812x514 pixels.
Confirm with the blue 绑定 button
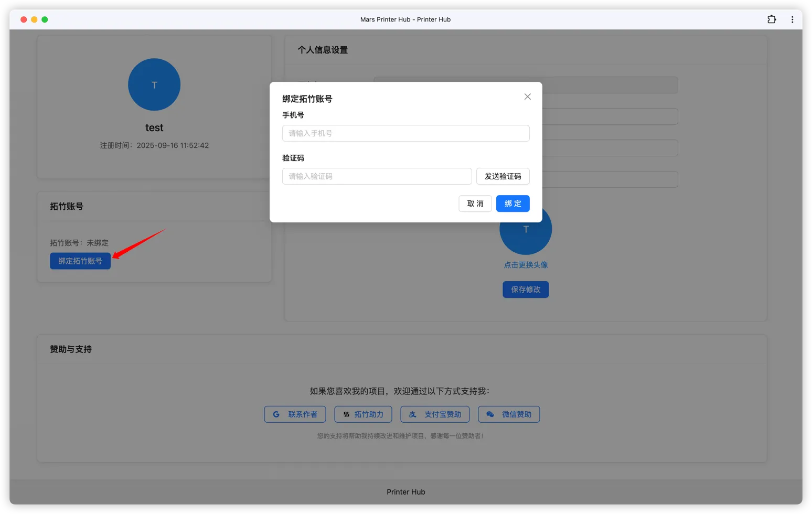click(512, 204)
